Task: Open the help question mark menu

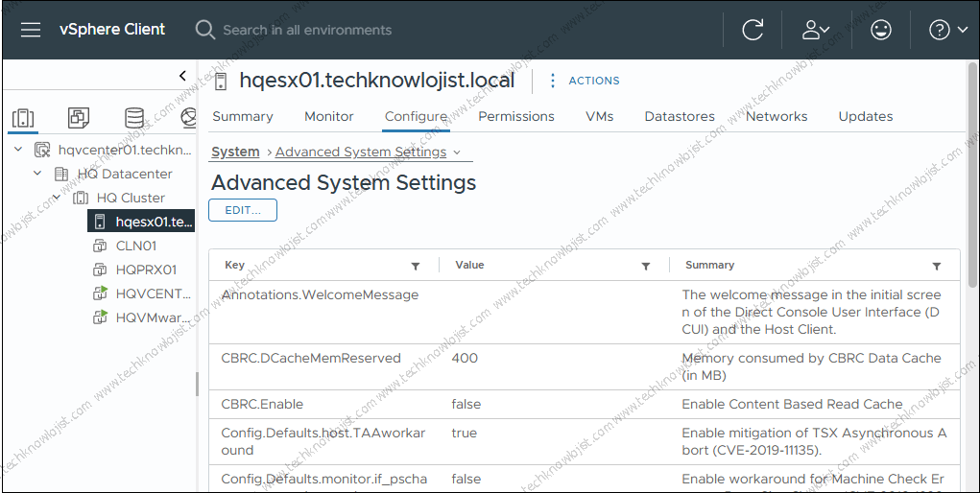Action: pos(948,30)
